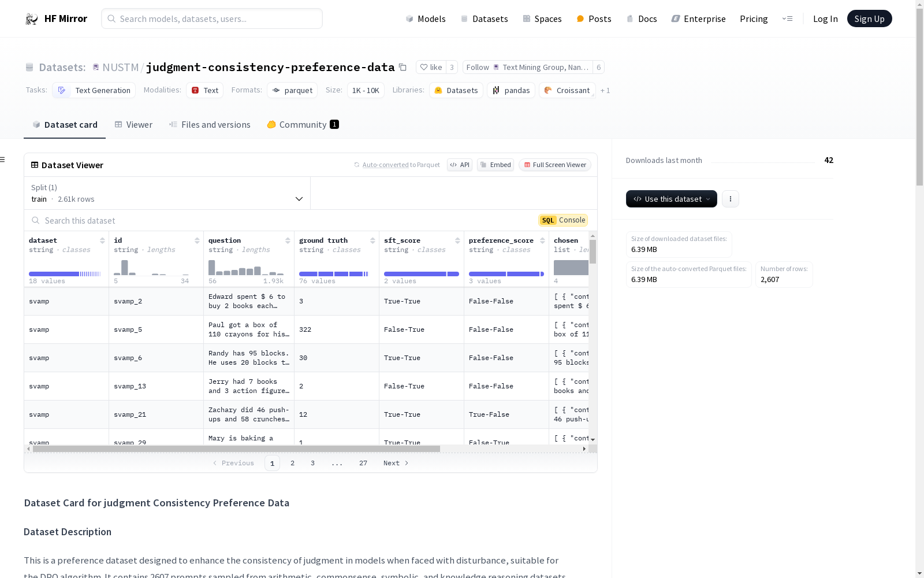The image size is (924, 578).
Task: Expand the Split train dropdown
Action: pyautogui.click(x=167, y=193)
